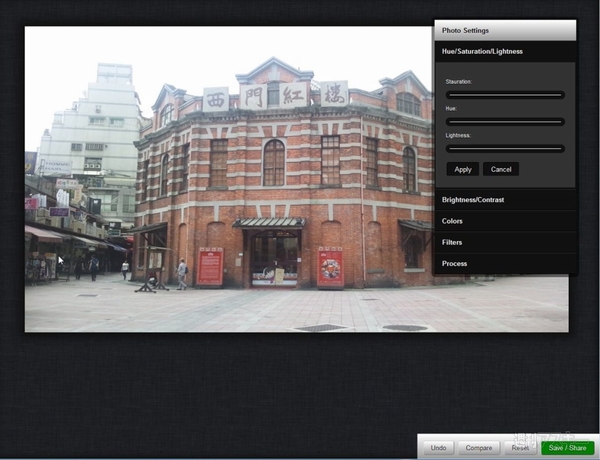The height and width of the screenshot is (460, 600).
Task: Apply the hue and saturation changes
Action: [463, 169]
